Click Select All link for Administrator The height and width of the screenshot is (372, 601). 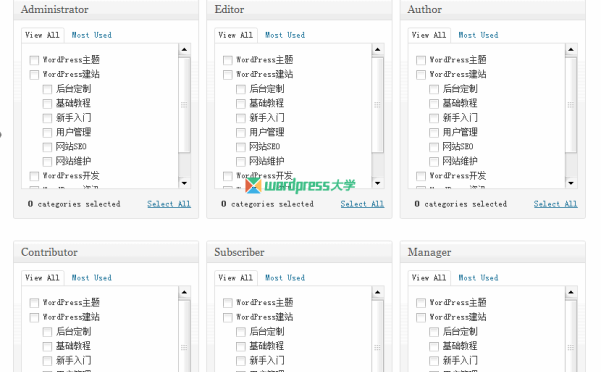[169, 204]
